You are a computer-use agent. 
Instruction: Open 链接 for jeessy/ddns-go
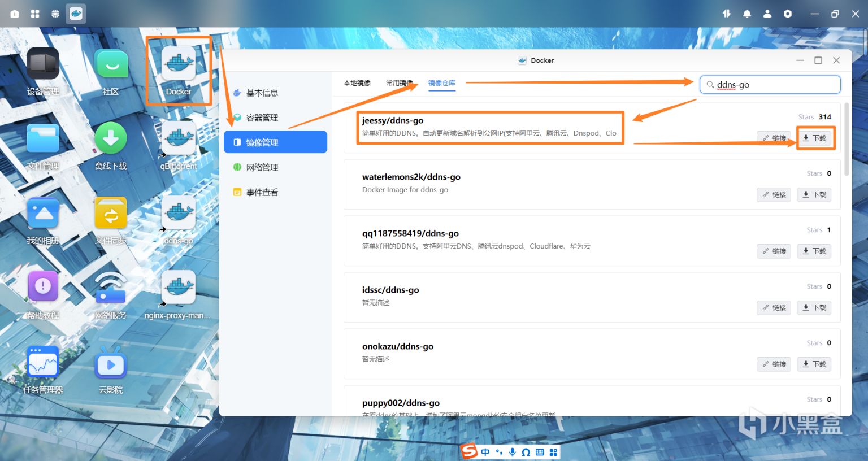[x=774, y=138]
